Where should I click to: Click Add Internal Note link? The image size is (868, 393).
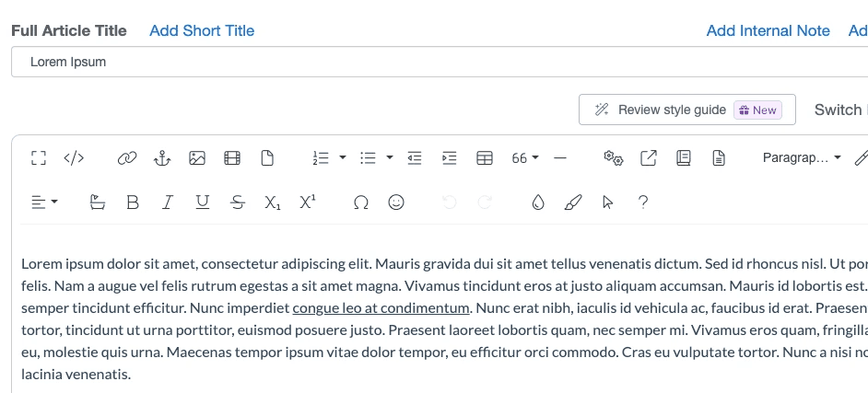[x=768, y=30]
